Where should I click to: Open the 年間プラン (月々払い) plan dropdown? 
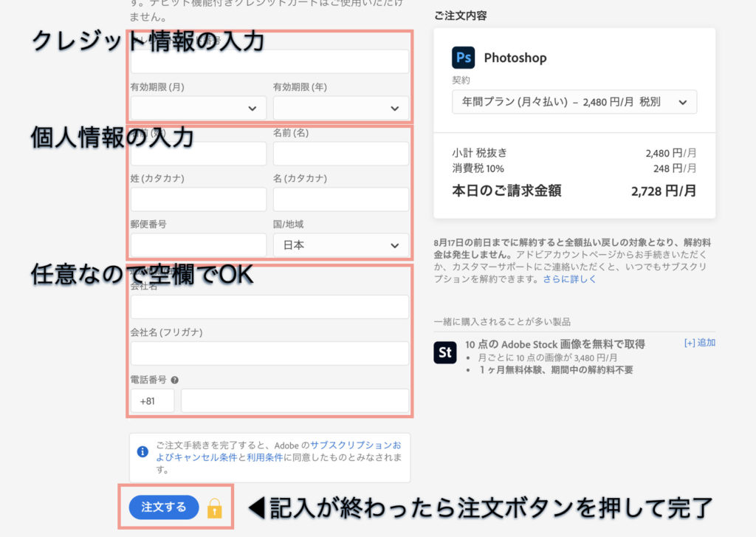(574, 102)
